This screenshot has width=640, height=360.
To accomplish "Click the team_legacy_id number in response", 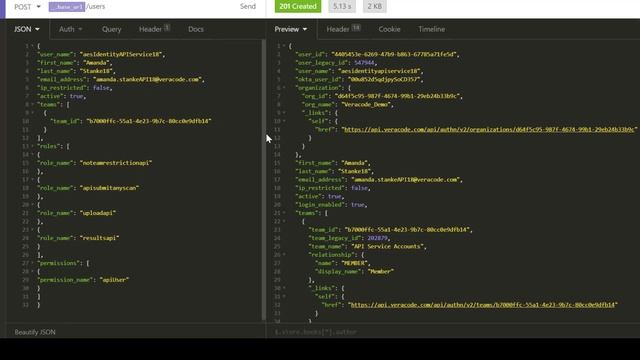I will [x=378, y=238].
